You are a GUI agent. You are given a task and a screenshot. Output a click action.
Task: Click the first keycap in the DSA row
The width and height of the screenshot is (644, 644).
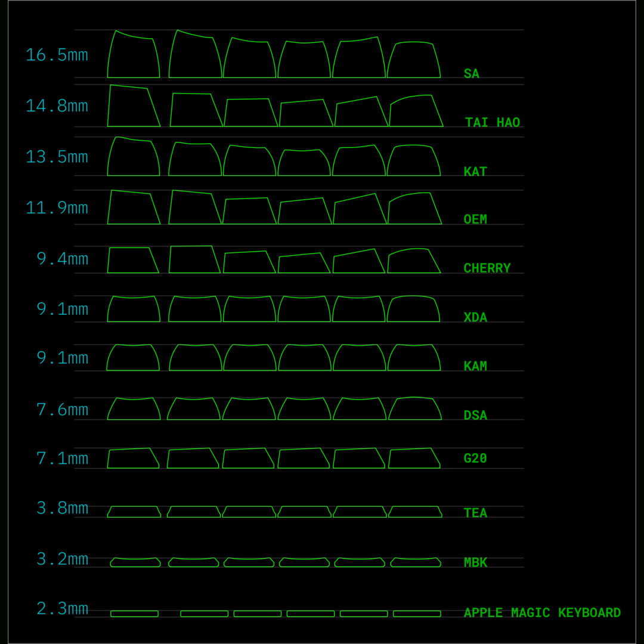tap(134, 409)
